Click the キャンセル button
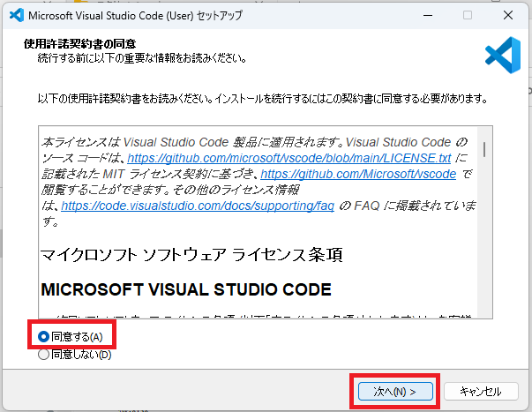 (x=481, y=392)
